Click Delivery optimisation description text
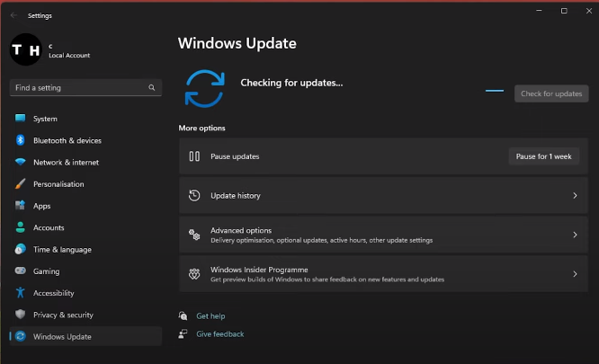 tap(322, 240)
